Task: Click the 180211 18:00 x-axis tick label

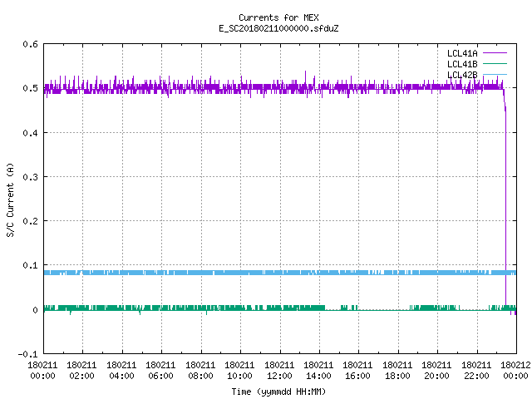Action: (x=397, y=371)
